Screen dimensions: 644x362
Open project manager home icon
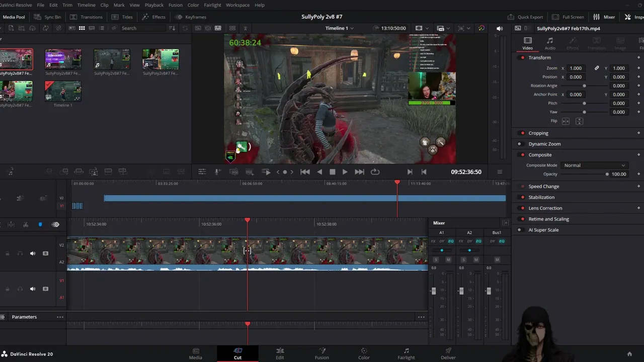[x=629, y=354]
